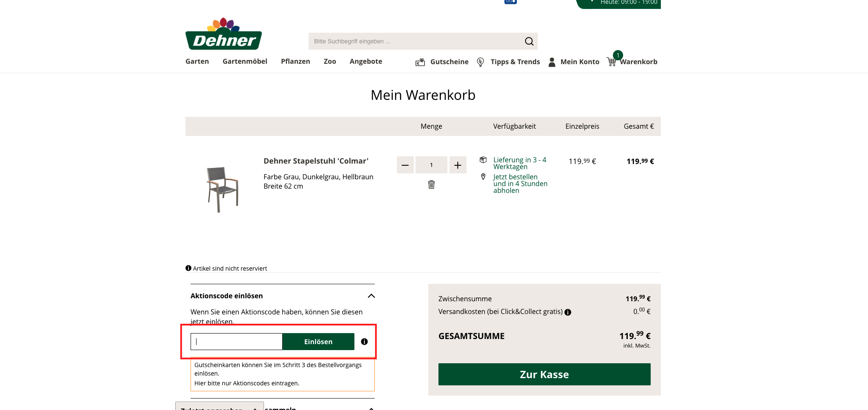The width and height of the screenshot is (868, 410).
Task: Open Mein Konto
Action: [x=580, y=62]
